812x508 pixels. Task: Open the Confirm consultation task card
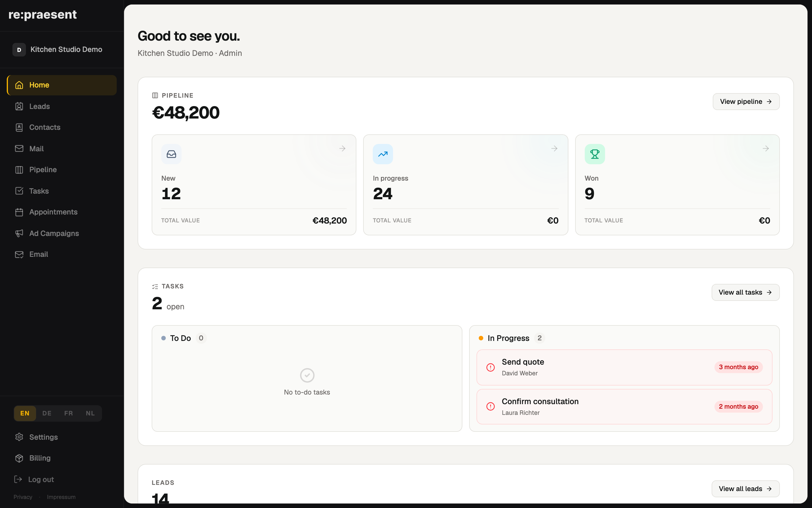[624, 406]
